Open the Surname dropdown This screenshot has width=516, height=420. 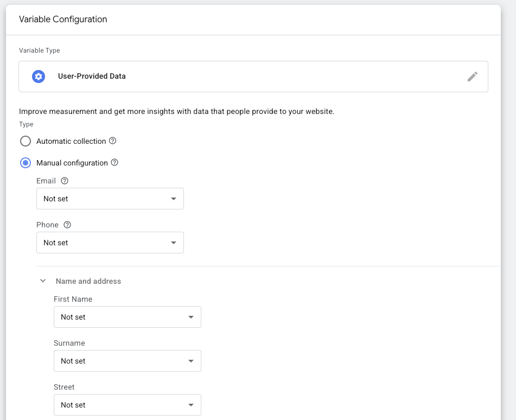128,361
